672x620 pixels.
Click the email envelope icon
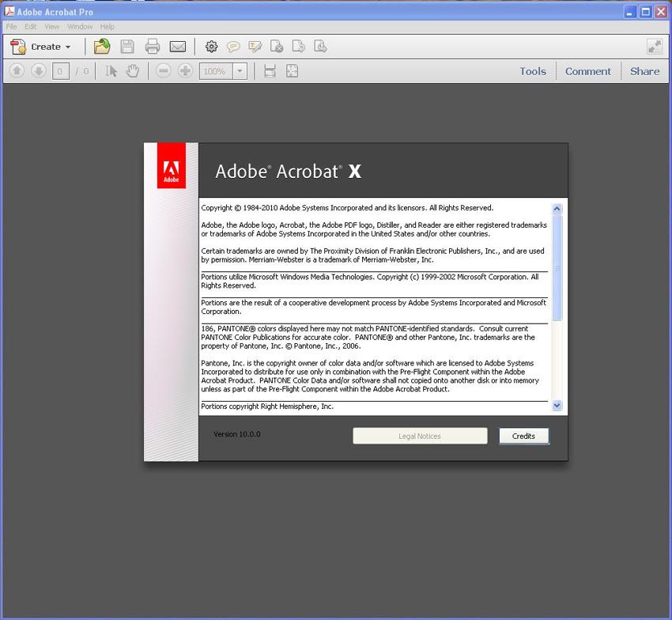tap(177, 47)
